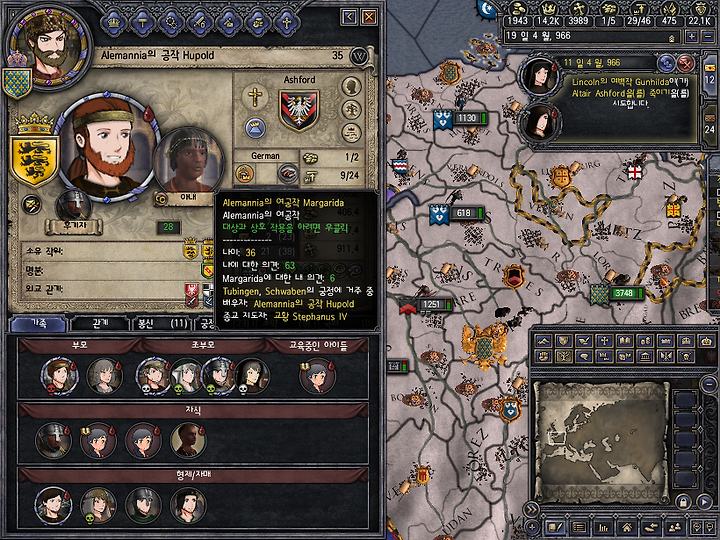Zoom in with the plus button below
720x540 pixels.
532,528
